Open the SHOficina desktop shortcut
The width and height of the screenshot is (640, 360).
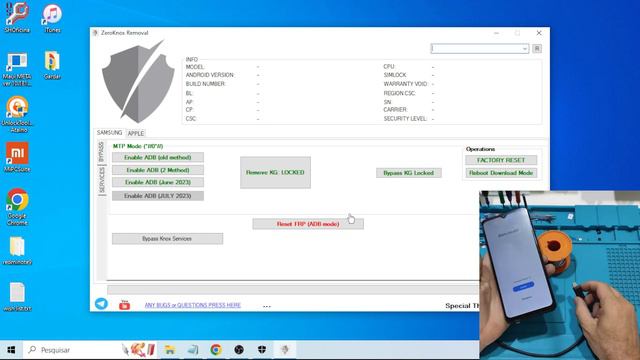tap(17, 18)
